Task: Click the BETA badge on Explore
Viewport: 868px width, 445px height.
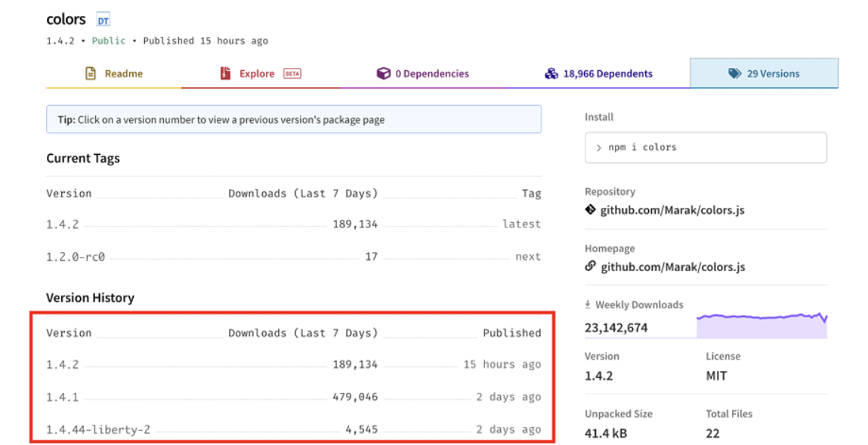Action: click(292, 73)
